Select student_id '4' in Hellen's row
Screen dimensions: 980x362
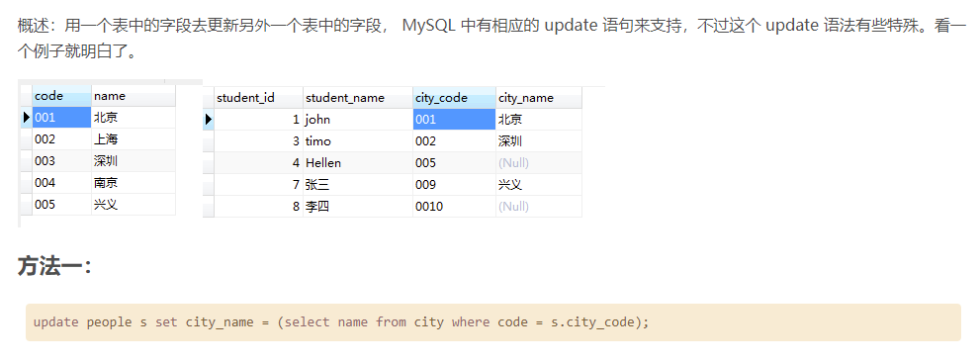[x=259, y=163]
